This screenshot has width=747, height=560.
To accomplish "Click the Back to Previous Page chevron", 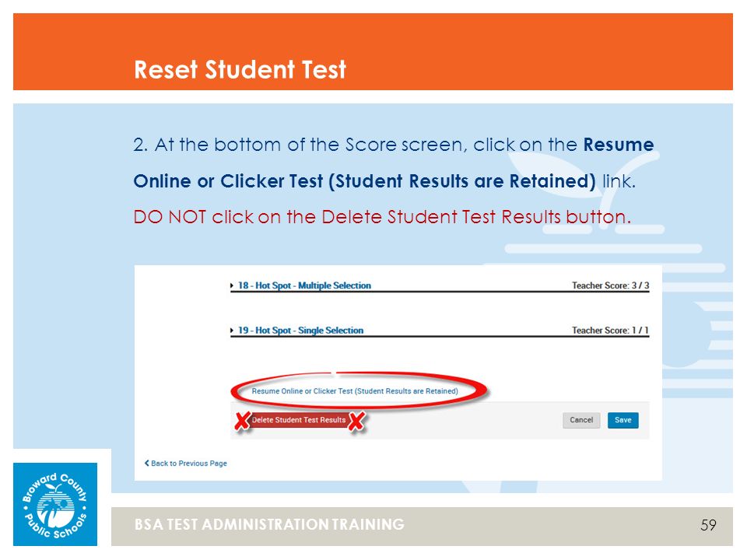I will pos(147,463).
